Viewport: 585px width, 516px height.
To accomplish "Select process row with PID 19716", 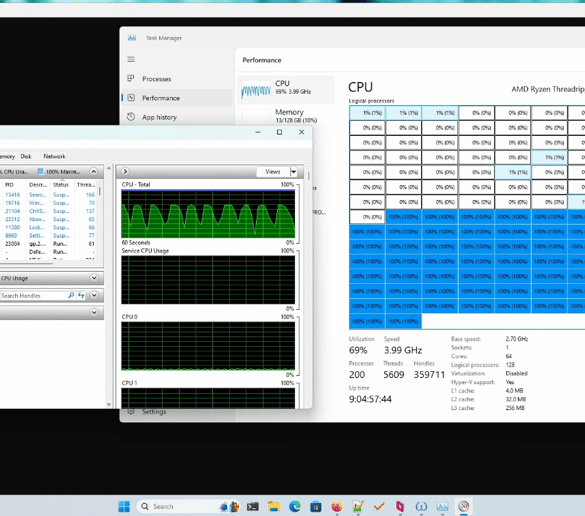I will pos(49,203).
